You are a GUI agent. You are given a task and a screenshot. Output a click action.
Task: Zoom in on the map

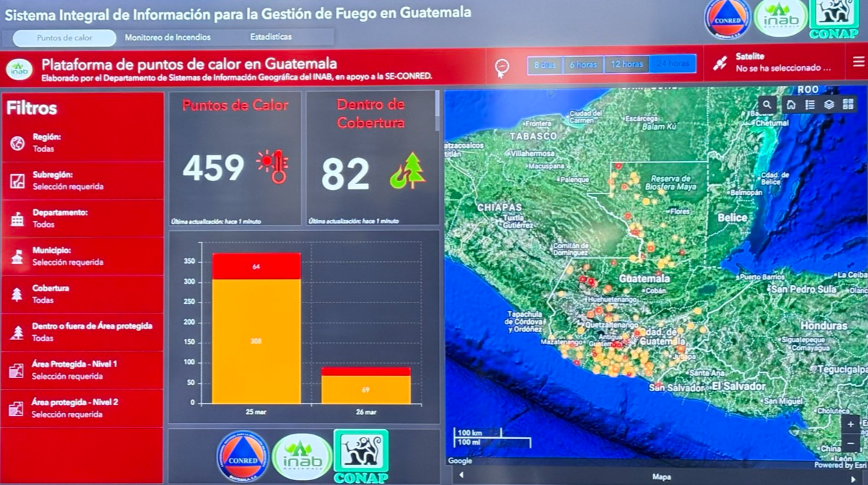[x=851, y=424]
